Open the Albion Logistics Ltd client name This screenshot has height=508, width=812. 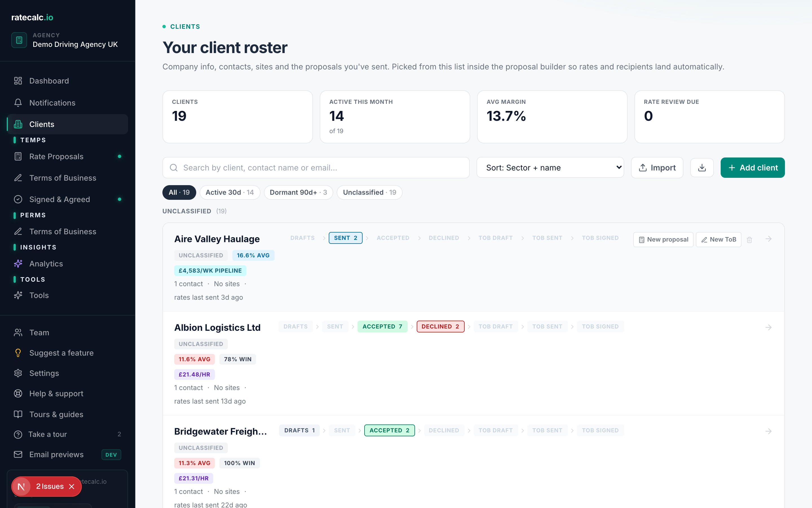[x=217, y=328]
